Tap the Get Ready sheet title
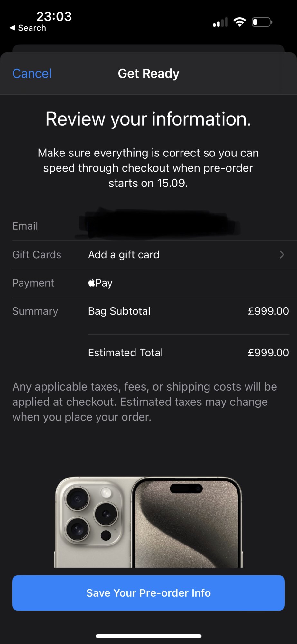Screen dimensions: 297x644 (x=148, y=73)
